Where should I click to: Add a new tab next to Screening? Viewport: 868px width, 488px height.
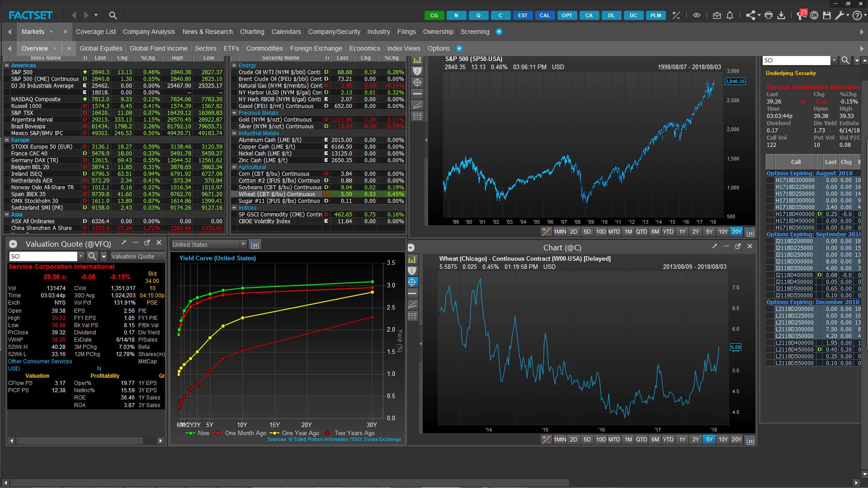[x=499, y=32]
